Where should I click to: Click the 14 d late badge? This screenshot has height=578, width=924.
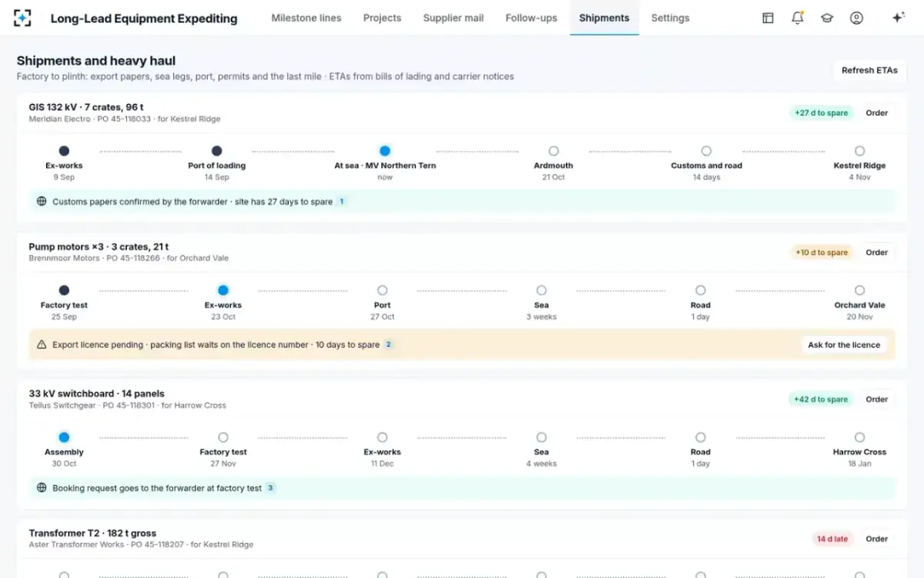pos(832,539)
